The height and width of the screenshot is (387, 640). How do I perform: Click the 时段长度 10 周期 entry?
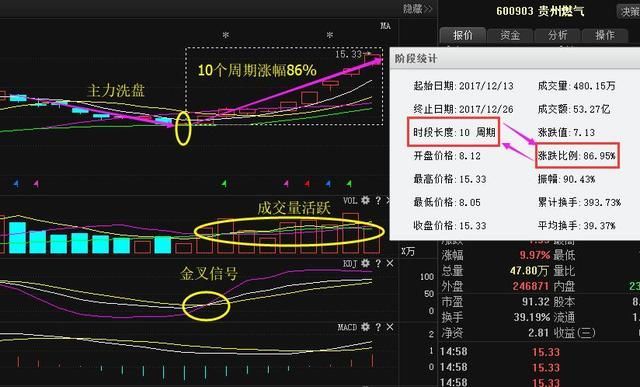point(454,132)
